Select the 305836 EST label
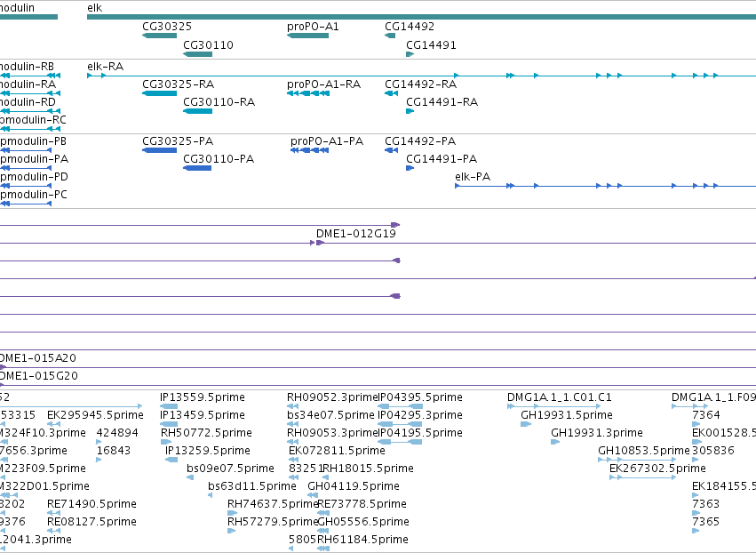 pos(713,451)
